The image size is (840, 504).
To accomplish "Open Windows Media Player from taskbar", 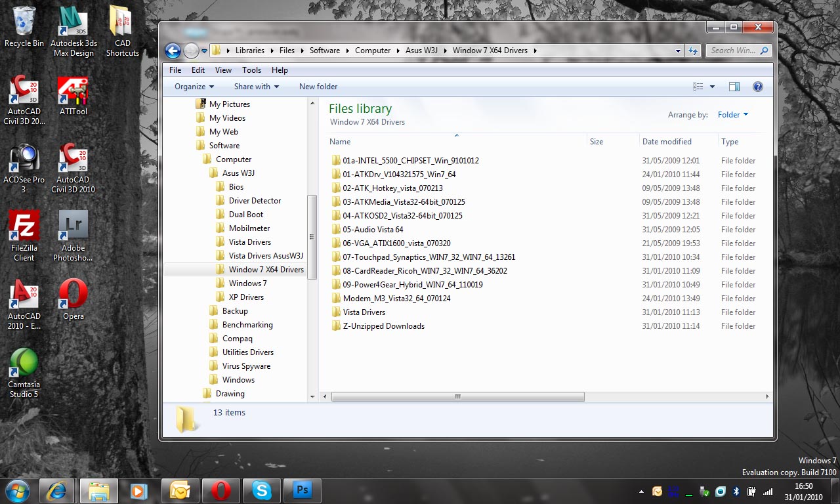I will click(x=139, y=490).
